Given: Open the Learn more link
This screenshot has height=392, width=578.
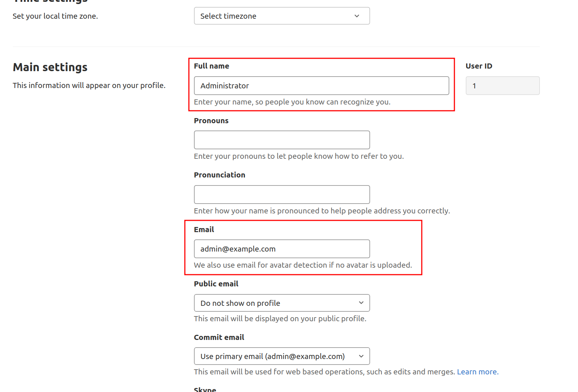Looking at the screenshot, I should coord(478,372).
